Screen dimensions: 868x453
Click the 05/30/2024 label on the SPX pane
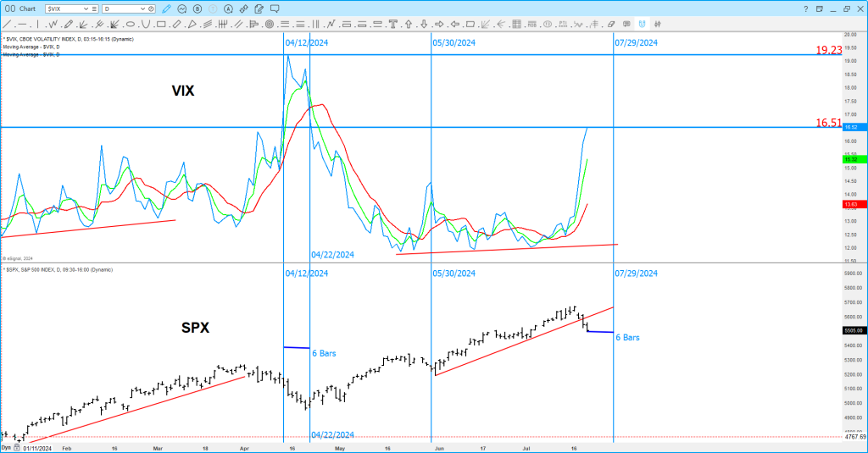[454, 273]
